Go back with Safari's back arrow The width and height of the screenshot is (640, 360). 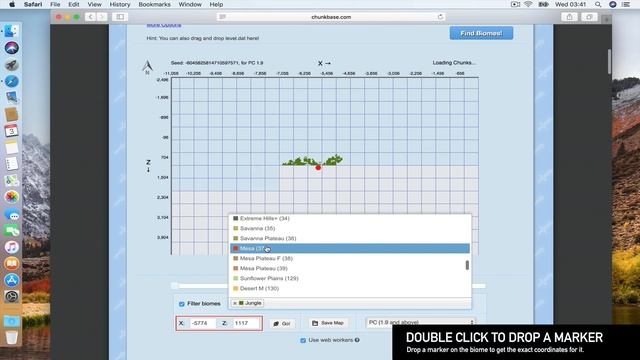[x=90, y=17]
